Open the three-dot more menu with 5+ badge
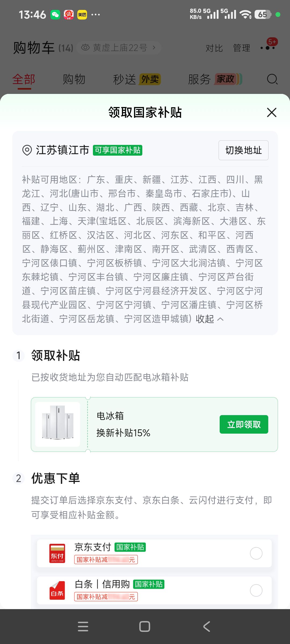This screenshot has width=290, height=644. pos(268,47)
